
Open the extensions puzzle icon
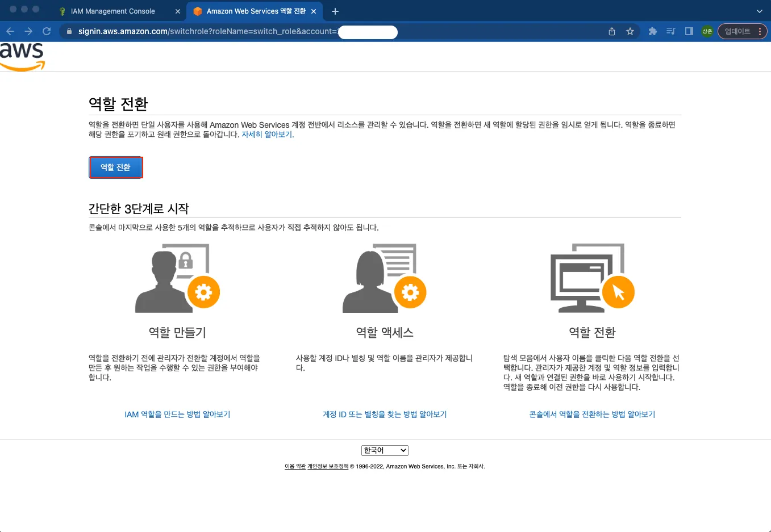pos(653,31)
